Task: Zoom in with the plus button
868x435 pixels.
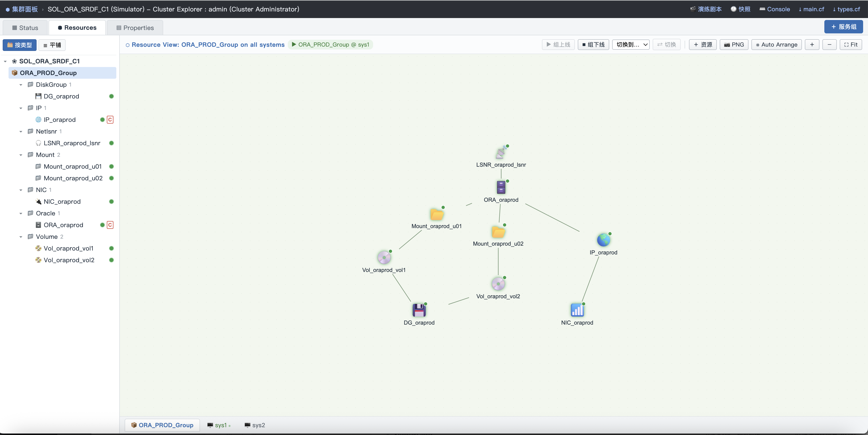Action: click(x=812, y=44)
